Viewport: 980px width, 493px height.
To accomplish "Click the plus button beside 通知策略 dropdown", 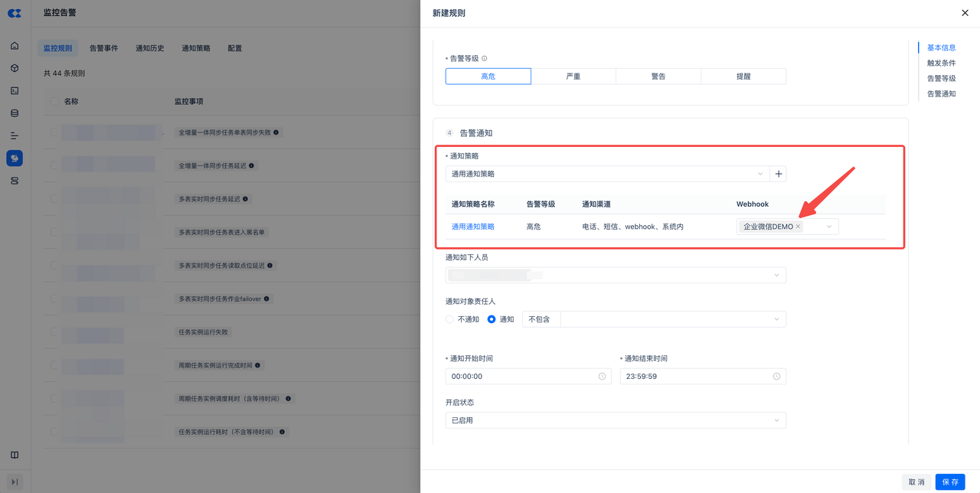I will pyautogui.click(x=778, y=174).
